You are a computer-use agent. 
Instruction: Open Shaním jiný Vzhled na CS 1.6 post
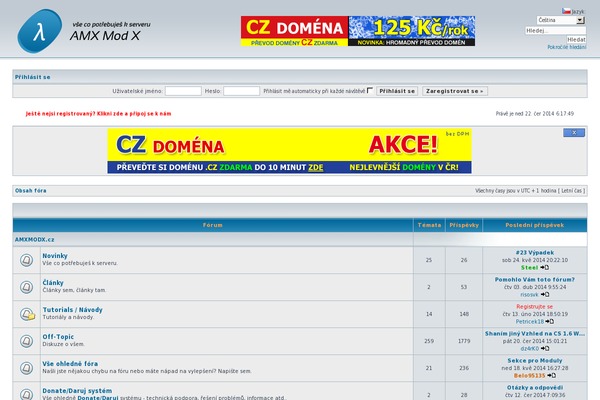pos(535,333)
